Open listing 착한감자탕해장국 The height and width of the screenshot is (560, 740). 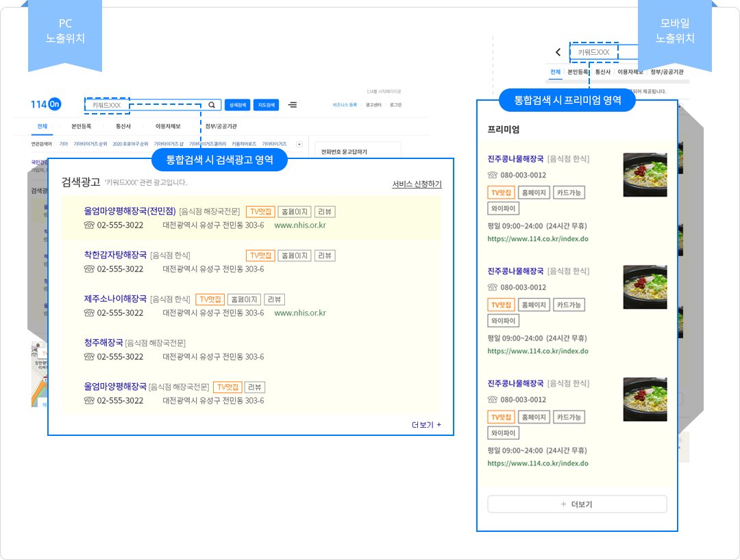115,255
